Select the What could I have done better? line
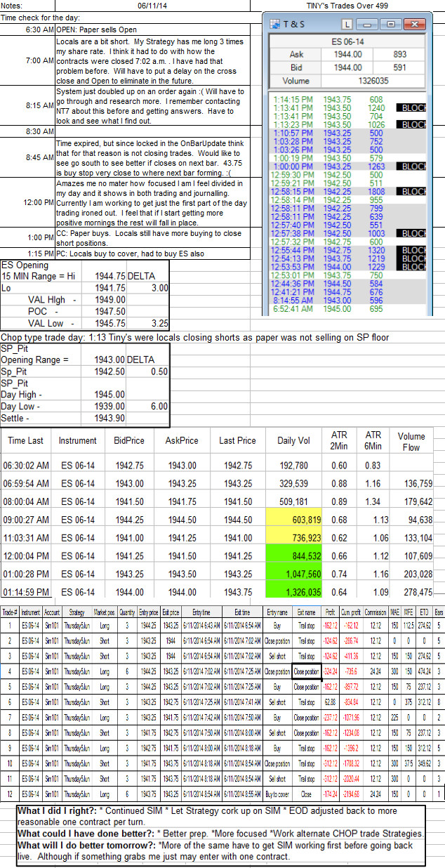This screenshot has width=445, height=868. 221,833
